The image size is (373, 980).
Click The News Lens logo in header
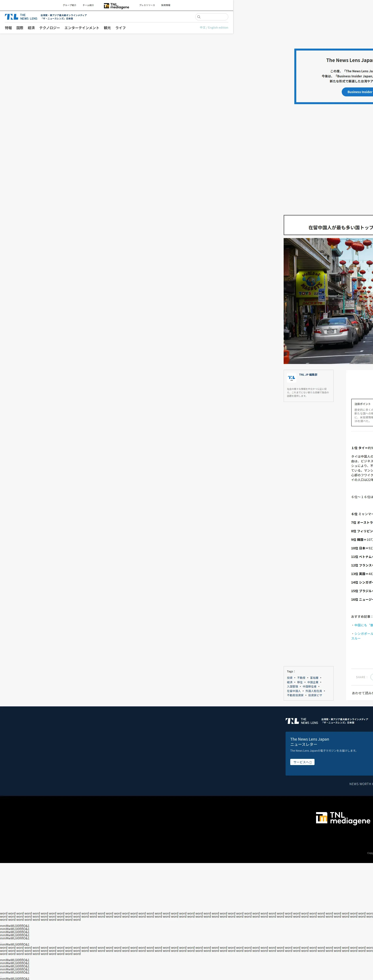pyautogui.click(x=21, y=17)
